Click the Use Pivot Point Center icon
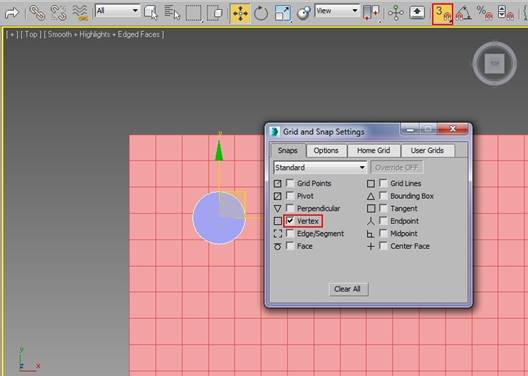Screen dimensions: 528x376 coord(371,13)
